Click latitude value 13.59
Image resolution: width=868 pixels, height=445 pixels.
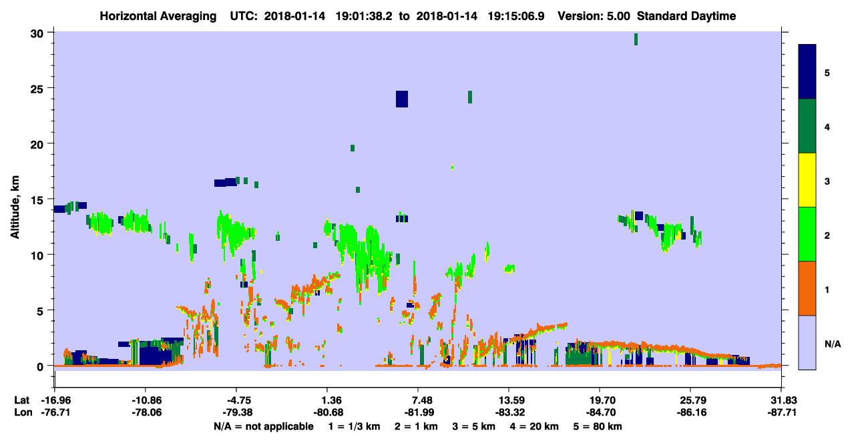coord(509,400)
